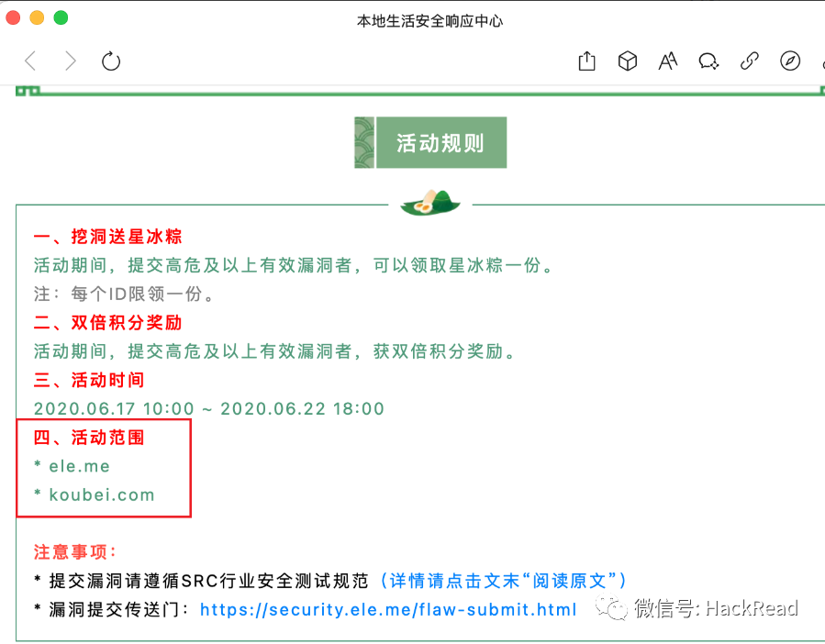Click the heading 一、挖洞送星冰粽
The height and width of the screenshot is (644, 825).
tap(108, 237)
